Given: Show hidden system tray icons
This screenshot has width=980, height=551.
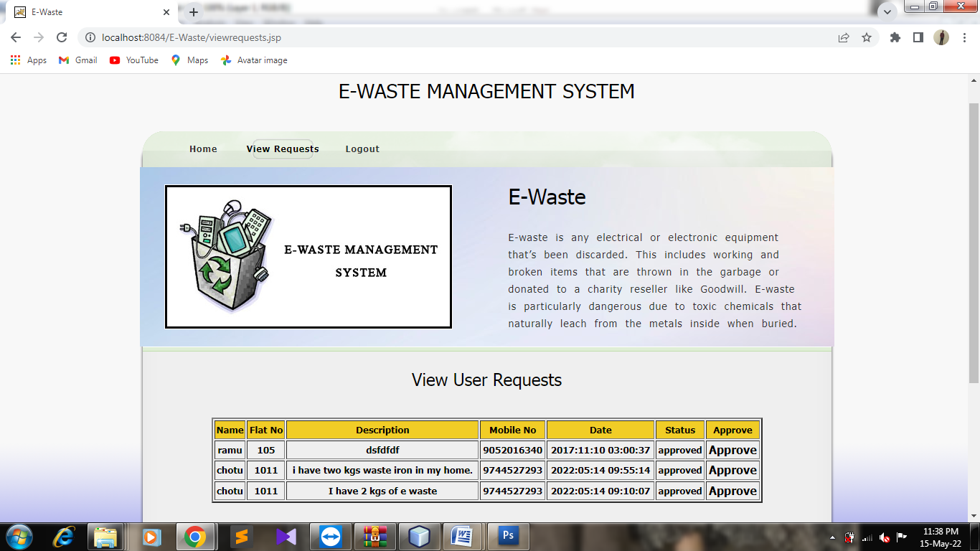Looking at the screenshot, I should point(832,537).
